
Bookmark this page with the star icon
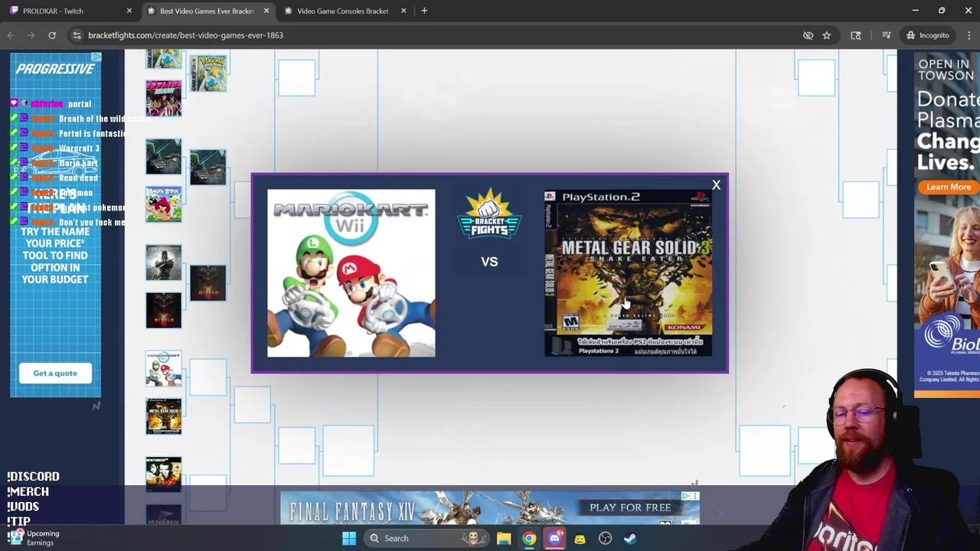826,35
